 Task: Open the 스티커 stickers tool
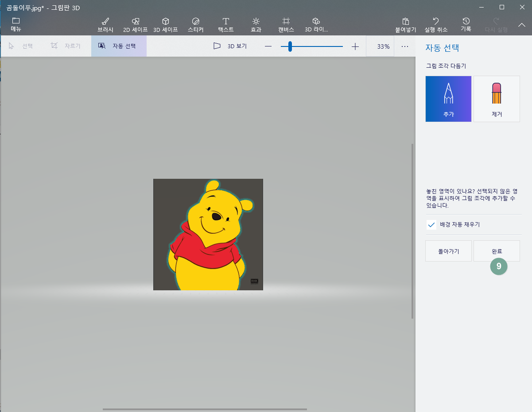point(196,25)
